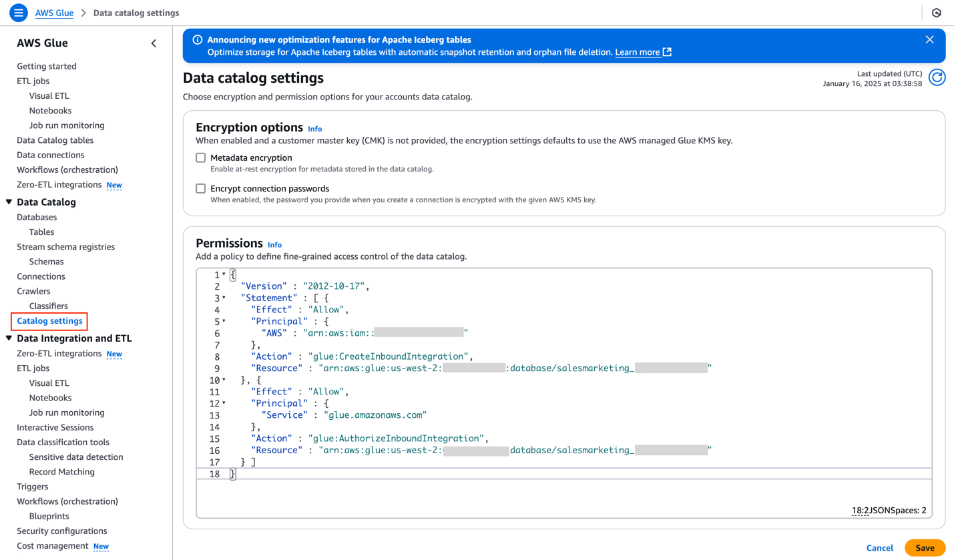This screenshot has width=954, height=560.
Task: Follow the Learn more link in the banner
Action: [638, 52]
